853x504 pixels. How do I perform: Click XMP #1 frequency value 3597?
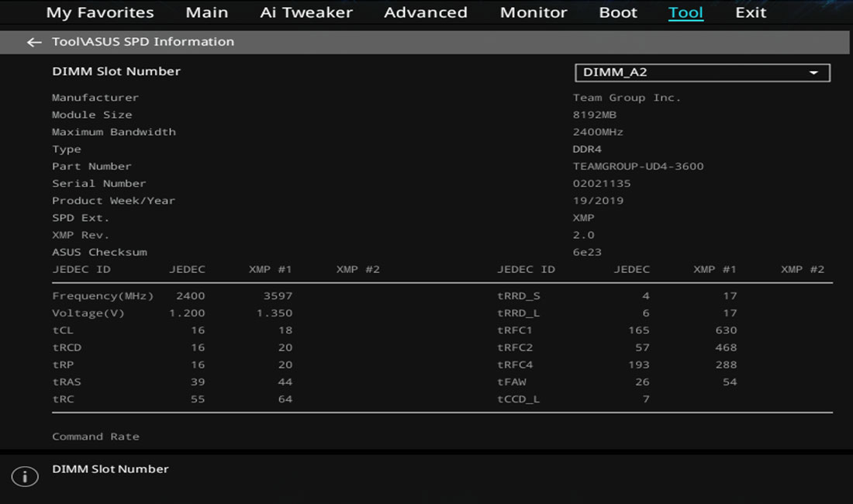coord(278,296)
